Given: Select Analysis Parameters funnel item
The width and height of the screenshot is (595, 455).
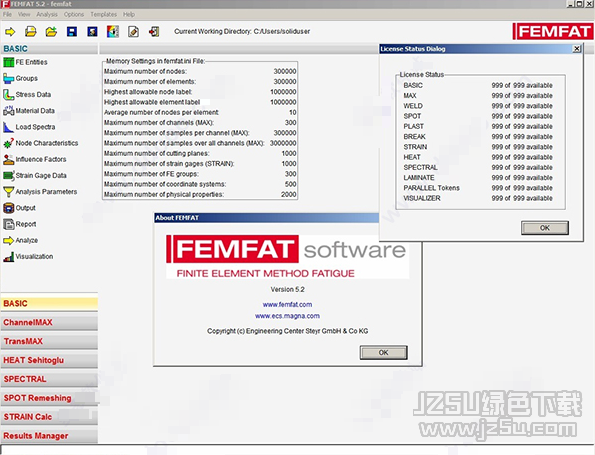Looking at the screenshot, I should click(x=40, y=192).
